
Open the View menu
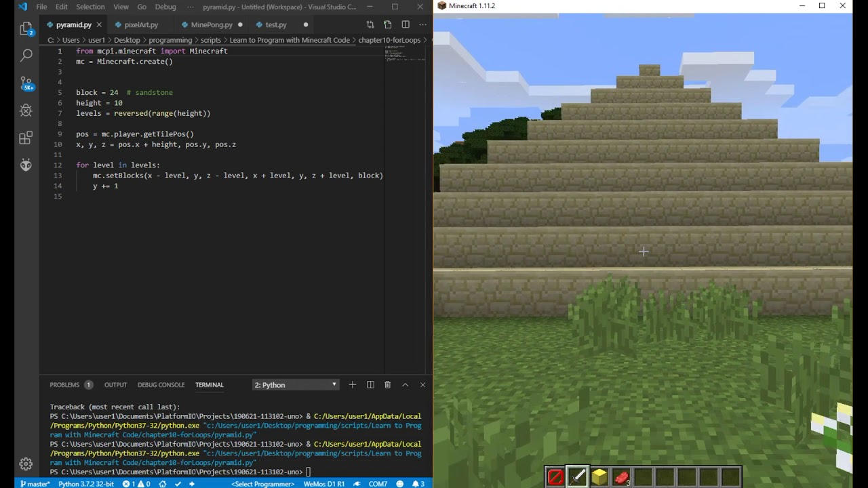coord(121,7)
